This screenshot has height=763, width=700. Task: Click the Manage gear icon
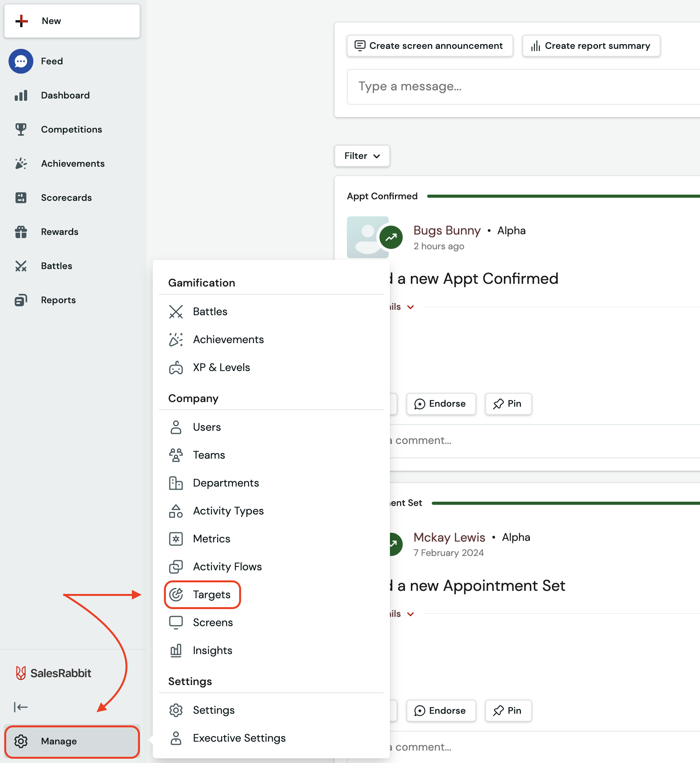coord(21,741)
